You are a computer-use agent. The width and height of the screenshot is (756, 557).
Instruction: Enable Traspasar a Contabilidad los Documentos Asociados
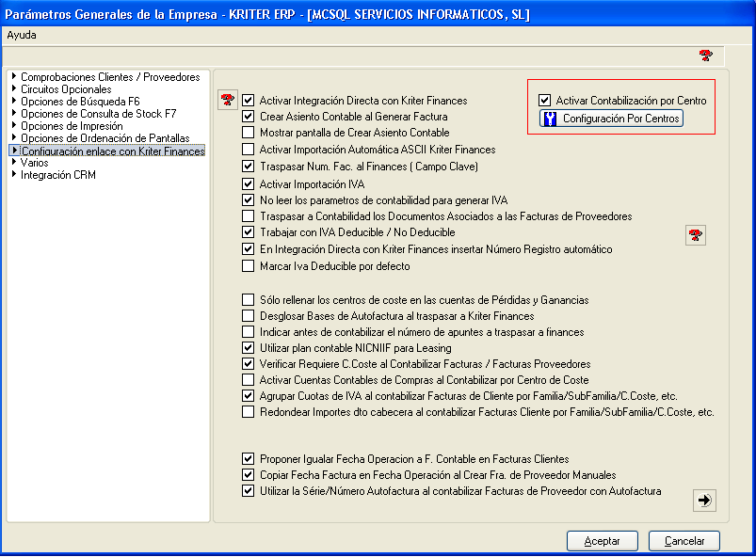pos(248,215)
